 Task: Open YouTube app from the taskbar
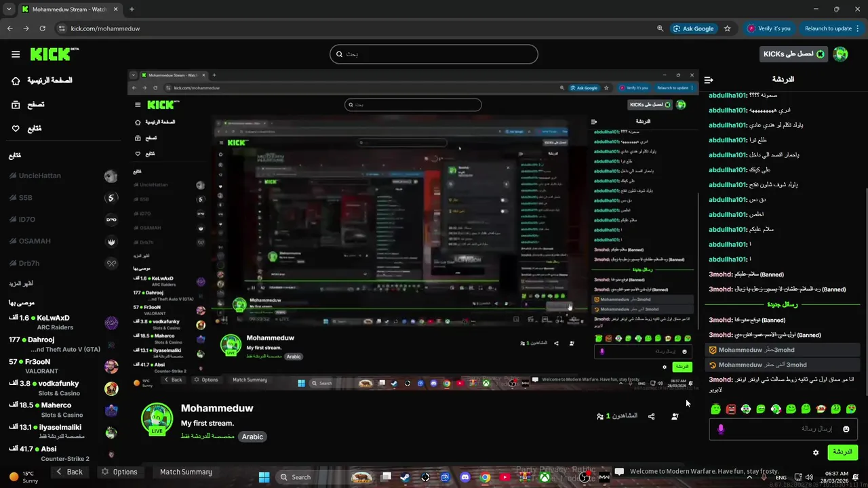coord(505,477)
